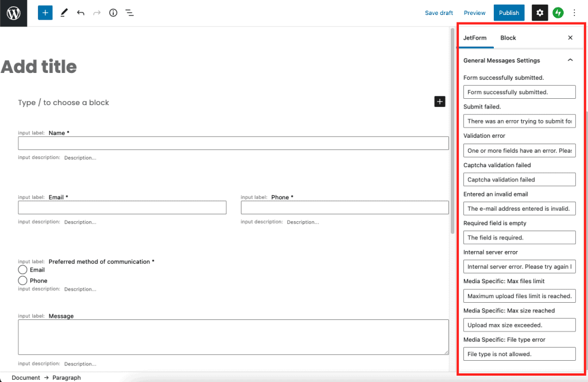
Task: Click Document in the breadcrumb
Action: coord(25,377)
